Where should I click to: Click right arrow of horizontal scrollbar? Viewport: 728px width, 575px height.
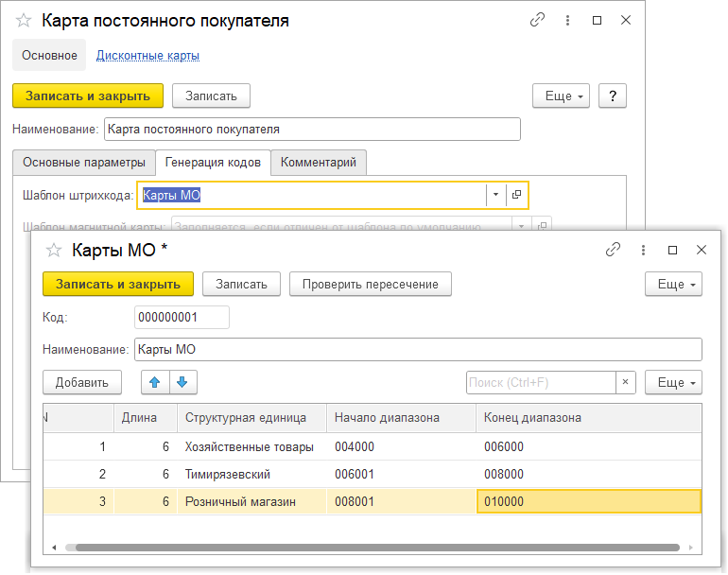click(x=691, y=548)
